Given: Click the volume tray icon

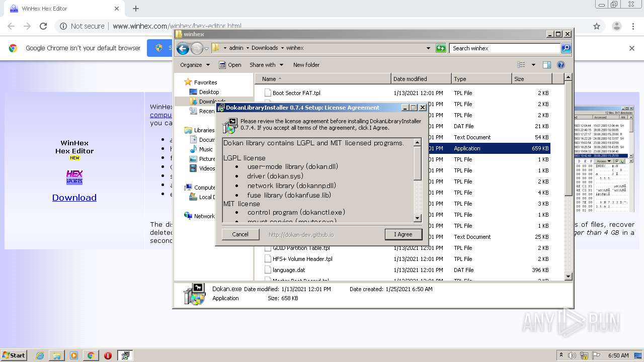Looking at the screenshot, I should coord(573,355).
